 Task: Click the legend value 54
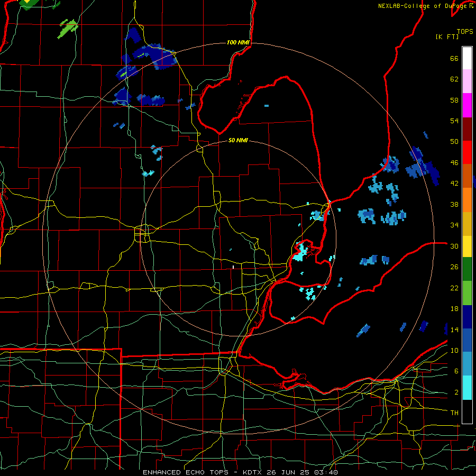click(454, 121)
